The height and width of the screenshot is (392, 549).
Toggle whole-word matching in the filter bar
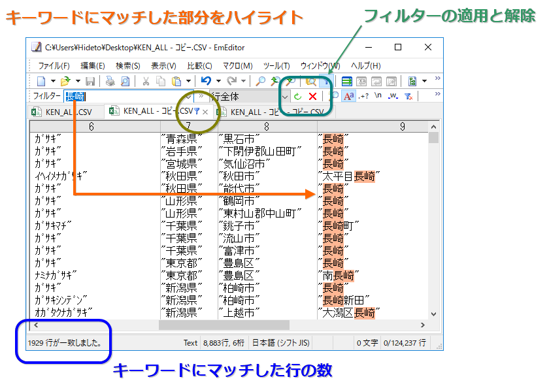pyautogui.click(x=392, y=96)
